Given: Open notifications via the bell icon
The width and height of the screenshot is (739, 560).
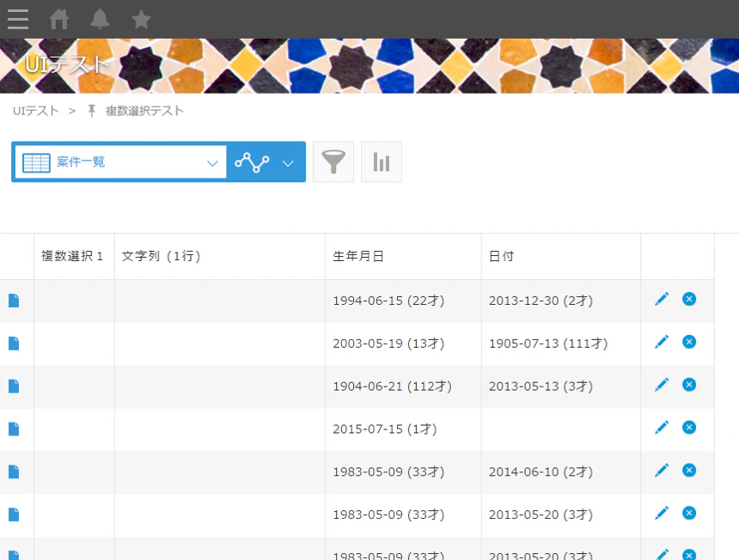Looking at the screenshot, I should [100, 19].
